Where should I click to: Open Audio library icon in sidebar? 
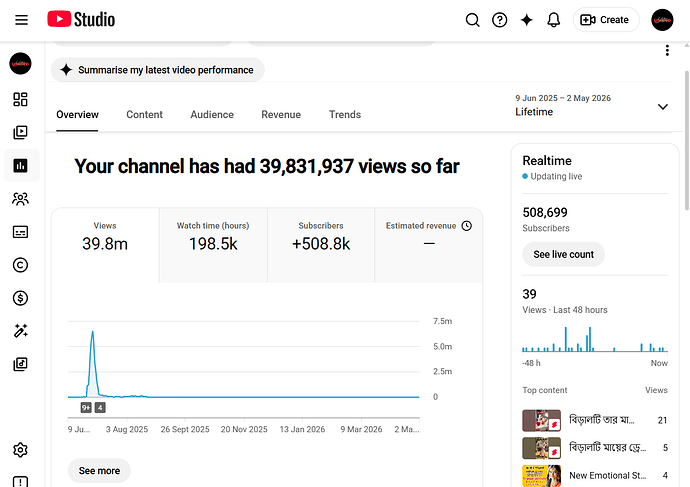pos(20,364)
